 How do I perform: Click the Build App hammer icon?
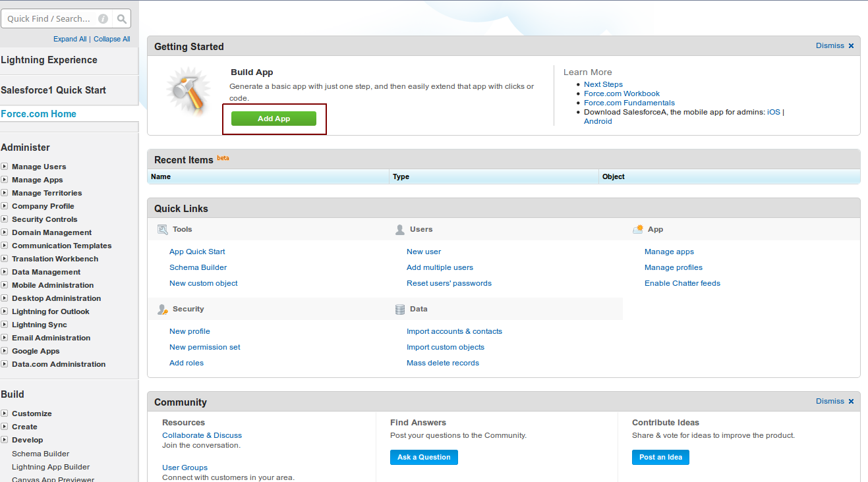pos(188,92)
